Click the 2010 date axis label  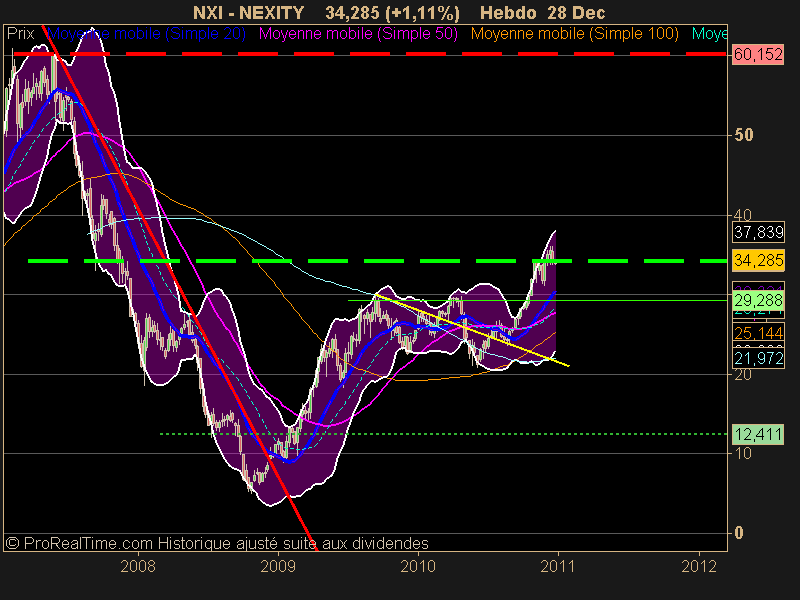click(418, 566)
